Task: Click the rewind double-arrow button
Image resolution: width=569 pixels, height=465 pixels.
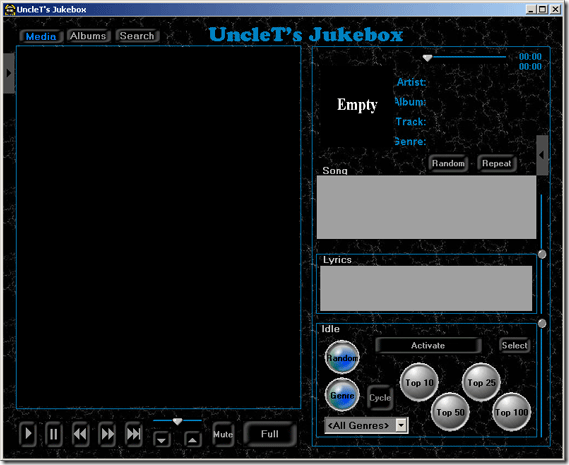Action: click(80, 434)
